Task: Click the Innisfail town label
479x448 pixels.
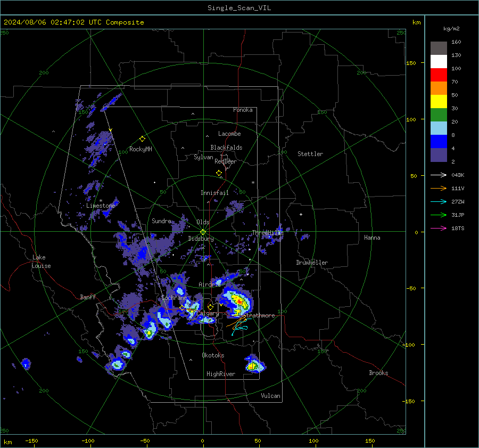Action: tap(214, 193)
